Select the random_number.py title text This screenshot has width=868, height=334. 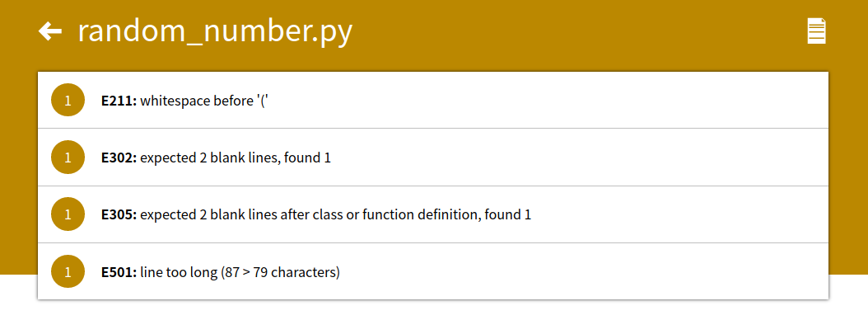(215, 32)
